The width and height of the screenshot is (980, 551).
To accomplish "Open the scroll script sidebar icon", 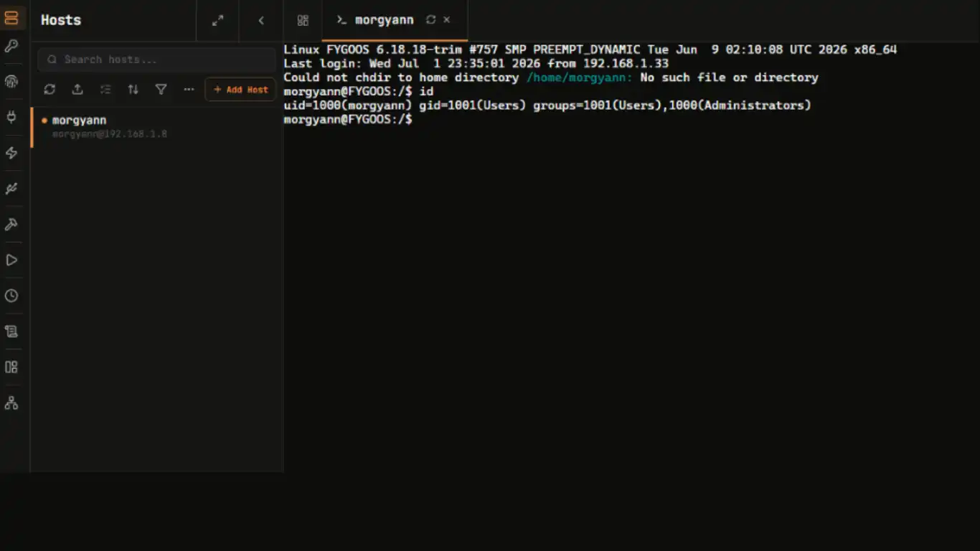I will click(x=11, y=331).
